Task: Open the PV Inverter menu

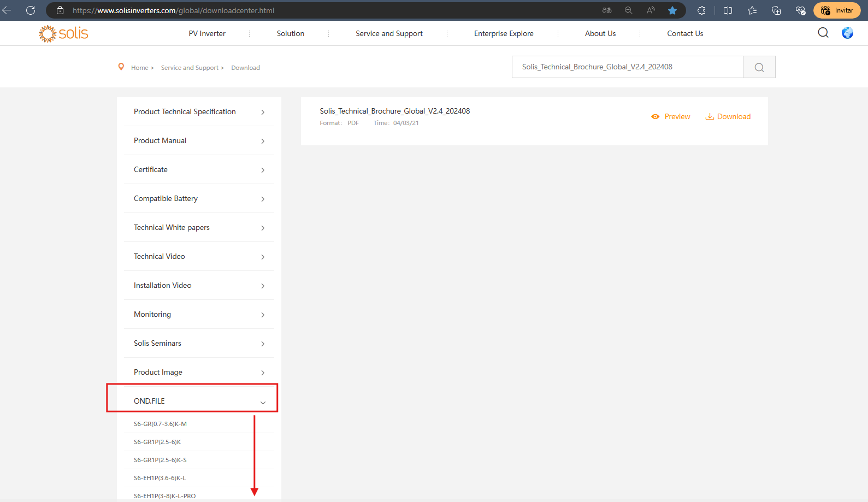Action: pos(207,33)
